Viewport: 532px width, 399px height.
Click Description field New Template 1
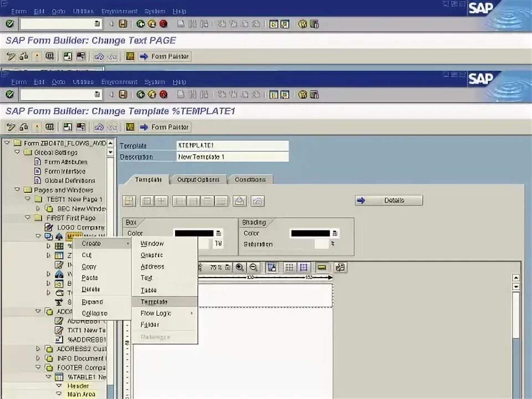232,157
